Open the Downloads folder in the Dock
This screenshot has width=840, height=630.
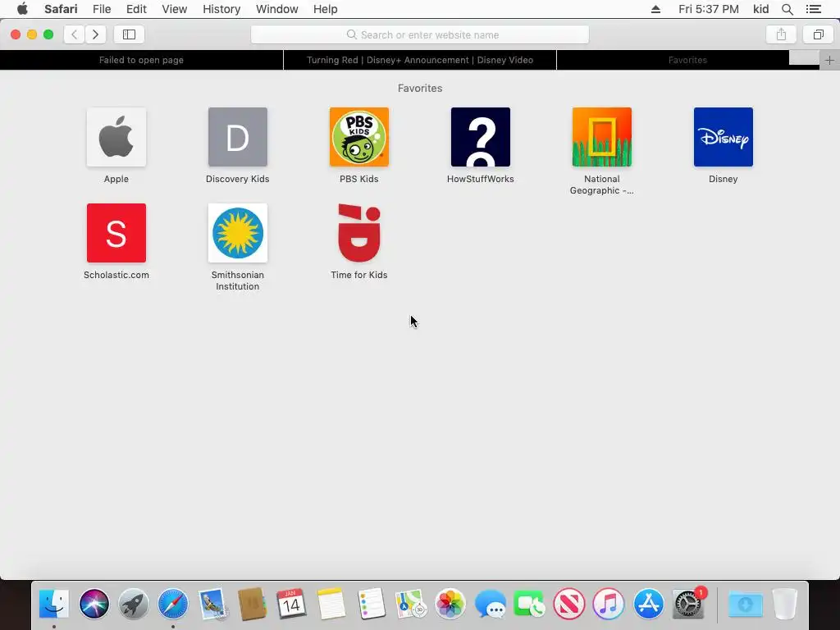tap(745, 605)
